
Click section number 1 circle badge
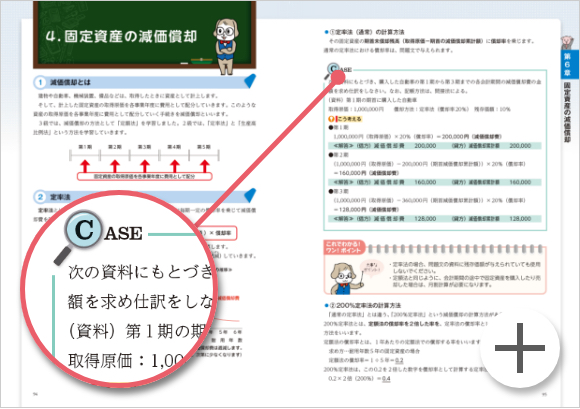point(40,82)
